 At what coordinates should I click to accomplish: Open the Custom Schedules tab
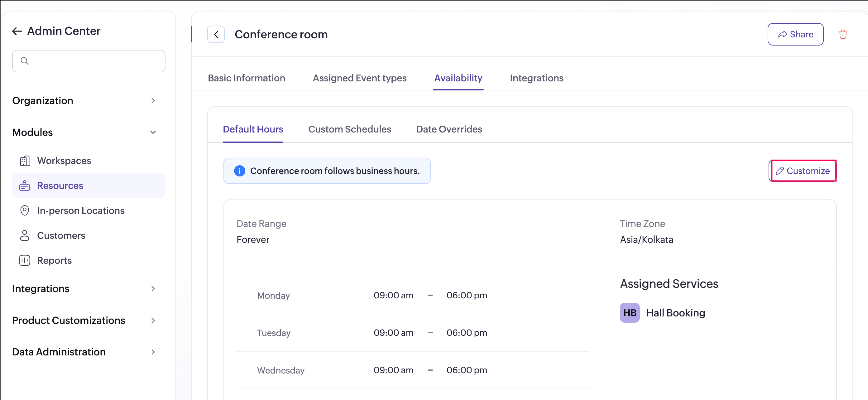(349, 129)
